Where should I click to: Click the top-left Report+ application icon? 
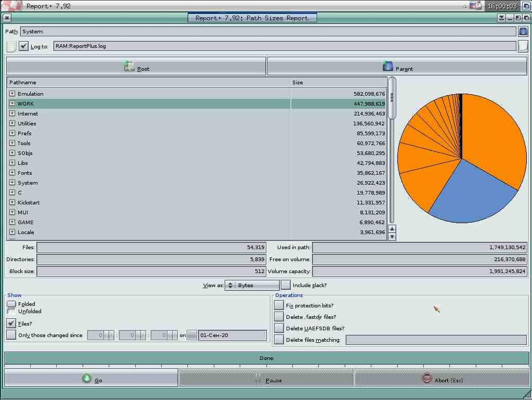tap(11, 6)
